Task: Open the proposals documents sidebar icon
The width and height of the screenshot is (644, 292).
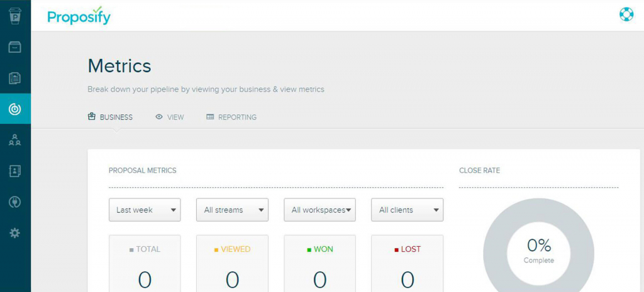Action: click(x=15, y=78)
